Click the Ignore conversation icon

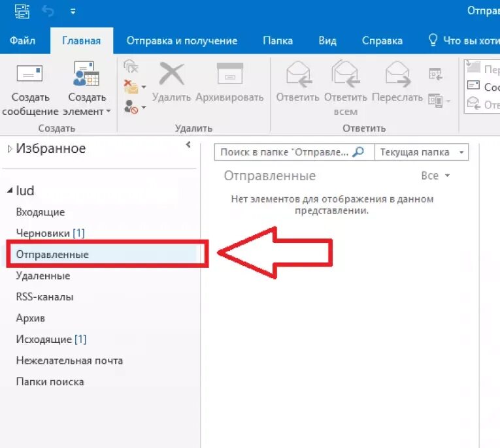click(x=131, y=66)
